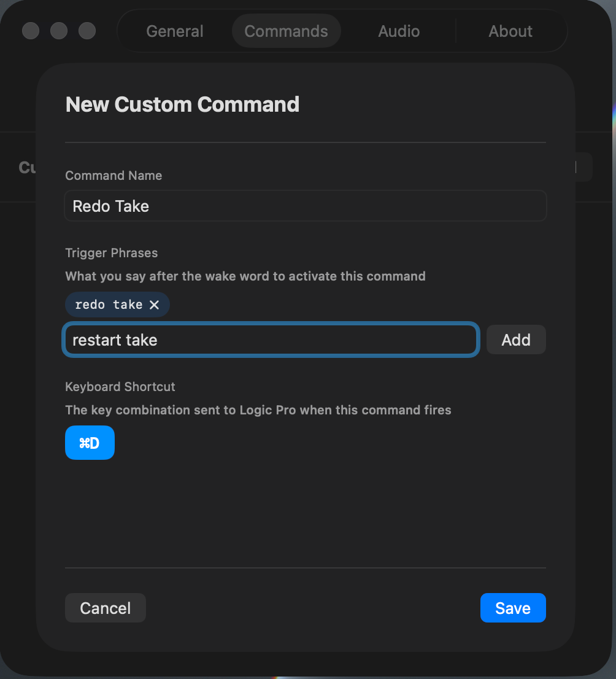Navigate to the About tab
This screenshot has width=616, height=679.
tap(510, 31)
